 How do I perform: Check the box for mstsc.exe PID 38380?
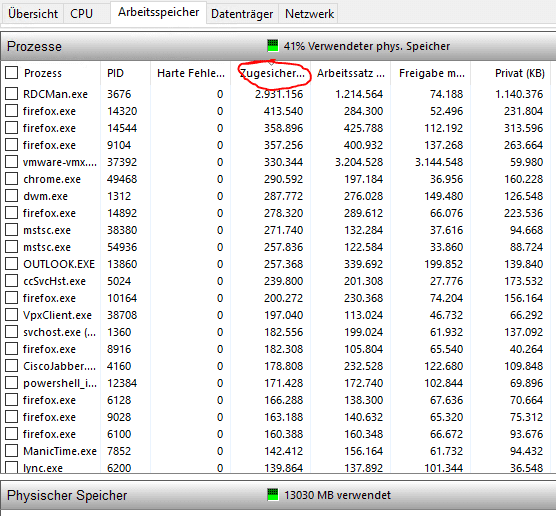[x=12, y=230]
